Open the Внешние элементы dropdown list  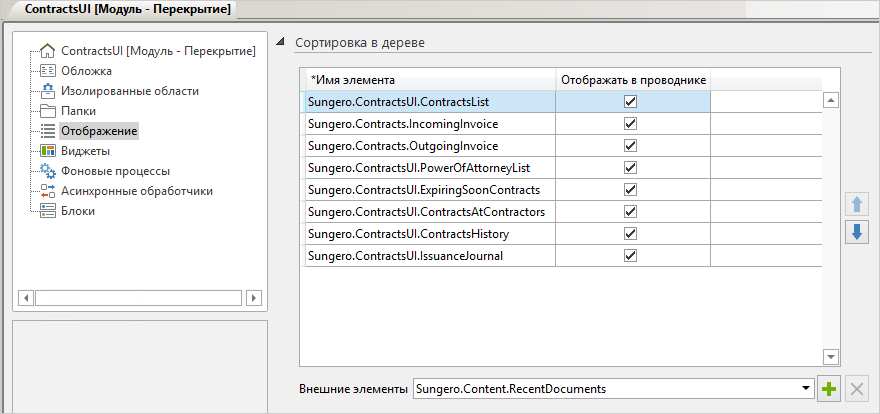pyautogui.click(x=806, y=389)
